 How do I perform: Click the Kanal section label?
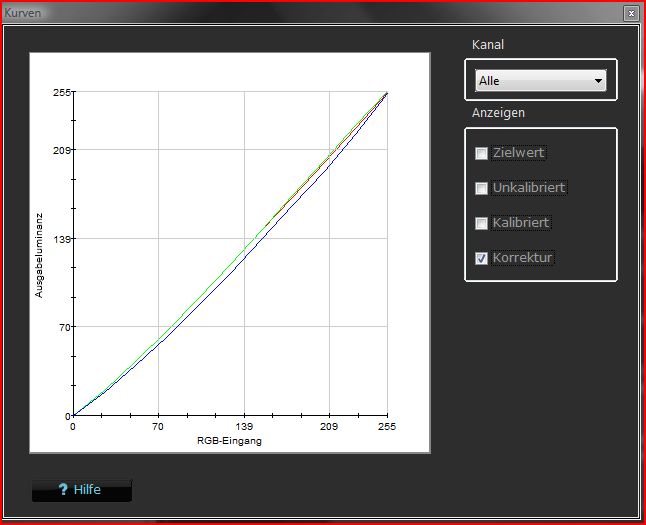[488, 45]
